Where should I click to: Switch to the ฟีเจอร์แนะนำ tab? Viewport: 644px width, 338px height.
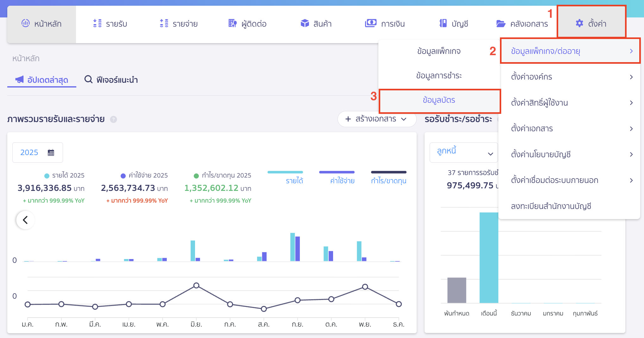tap(111, 80)
